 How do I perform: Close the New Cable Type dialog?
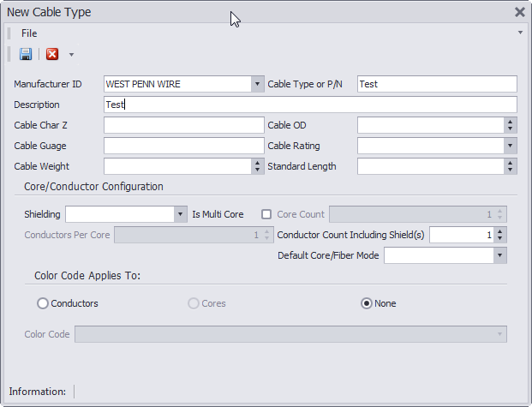(519, 12)
